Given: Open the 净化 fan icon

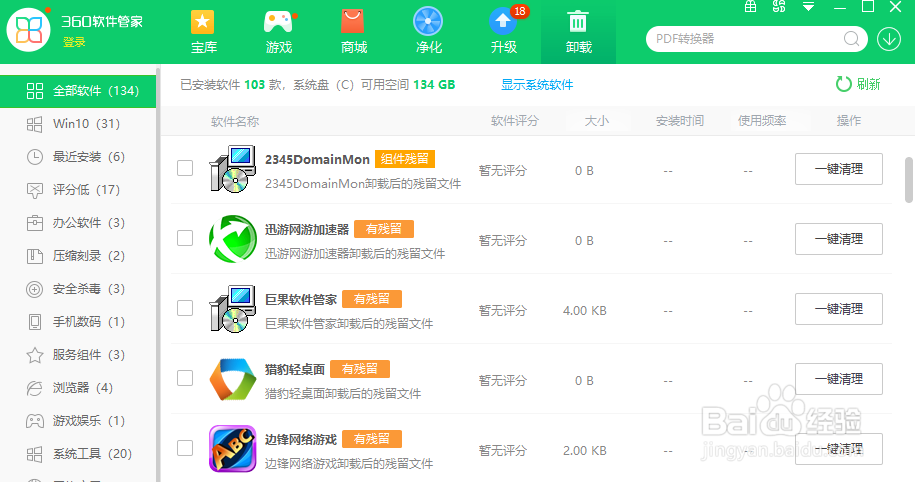Looking at the screenshot, I should click(428, 22).
